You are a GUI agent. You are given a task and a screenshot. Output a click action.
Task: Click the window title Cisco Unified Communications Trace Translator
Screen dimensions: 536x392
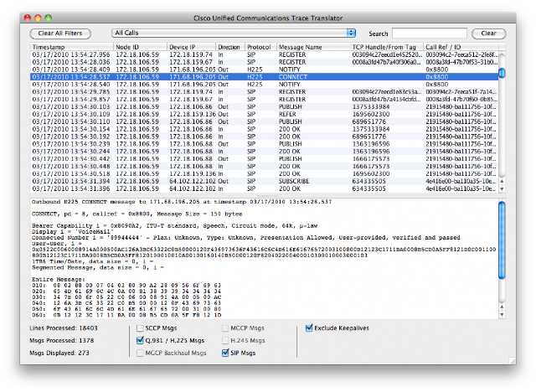click(268, 18)
